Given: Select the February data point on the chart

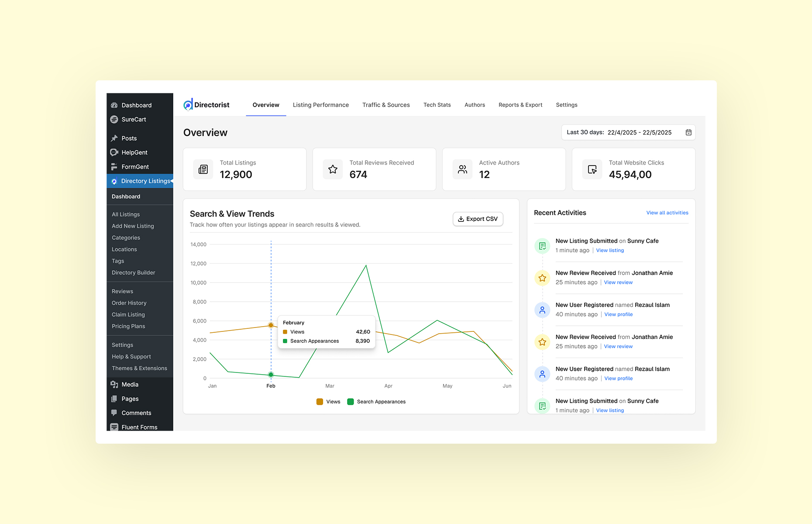Looking at the screenshot, I should point(271,325).
